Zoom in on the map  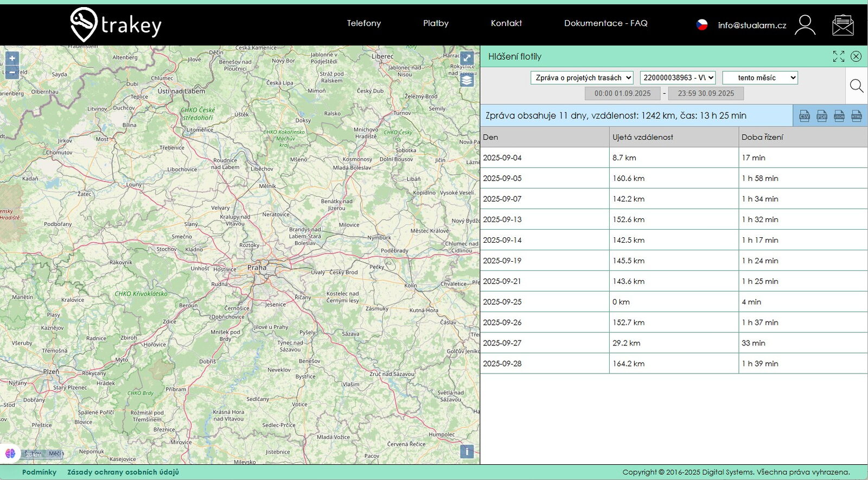tap(12, 58)
